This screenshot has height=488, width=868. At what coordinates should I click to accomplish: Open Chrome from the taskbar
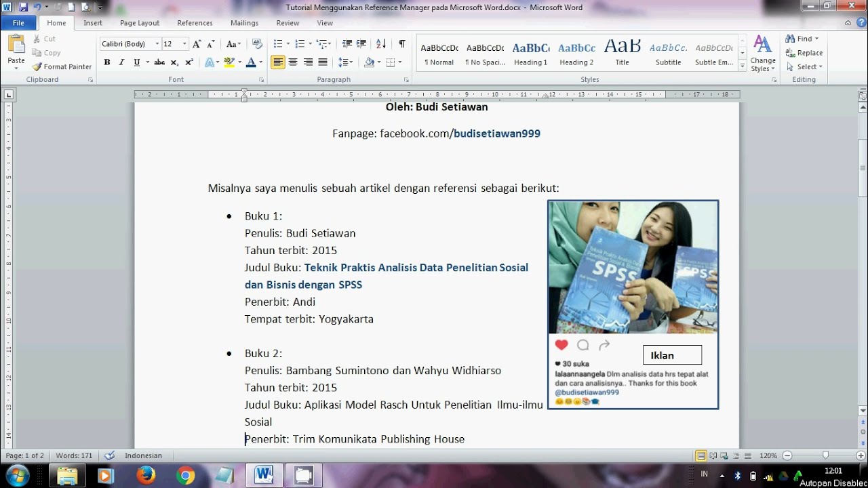(185, 475)
